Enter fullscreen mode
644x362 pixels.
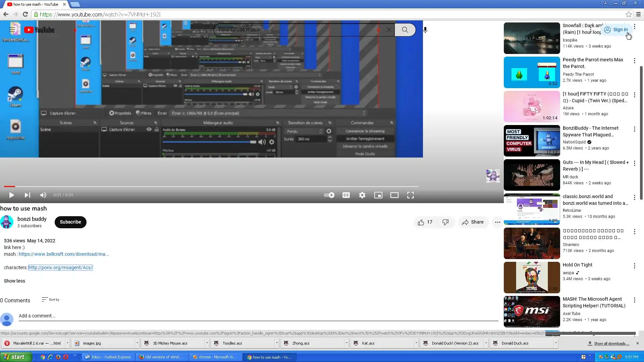click(411, 195)
